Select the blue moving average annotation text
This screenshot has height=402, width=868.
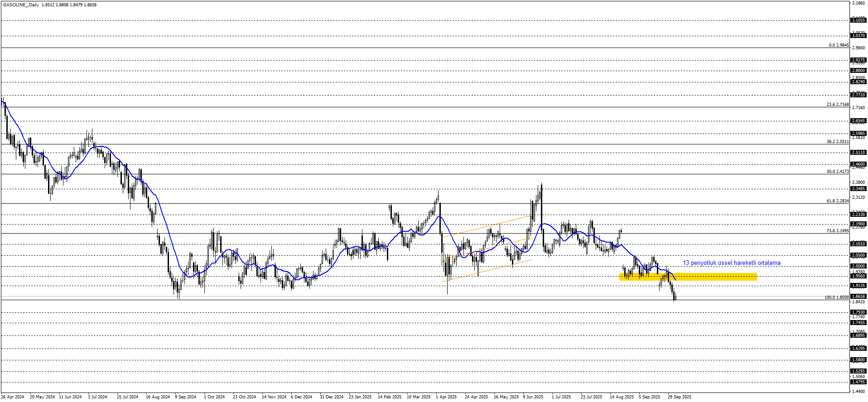coord(731,263)
